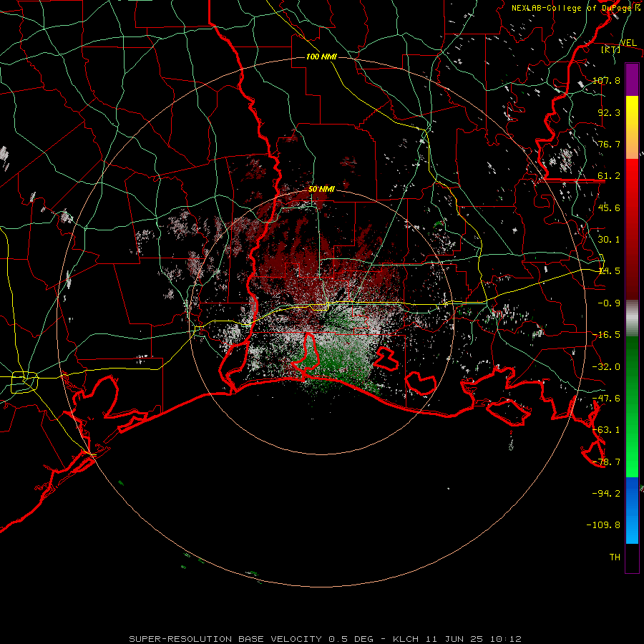Click the -109.8 velocity scale value
The width and height of the screenshot is (644, 644).
tap(603, 525)
